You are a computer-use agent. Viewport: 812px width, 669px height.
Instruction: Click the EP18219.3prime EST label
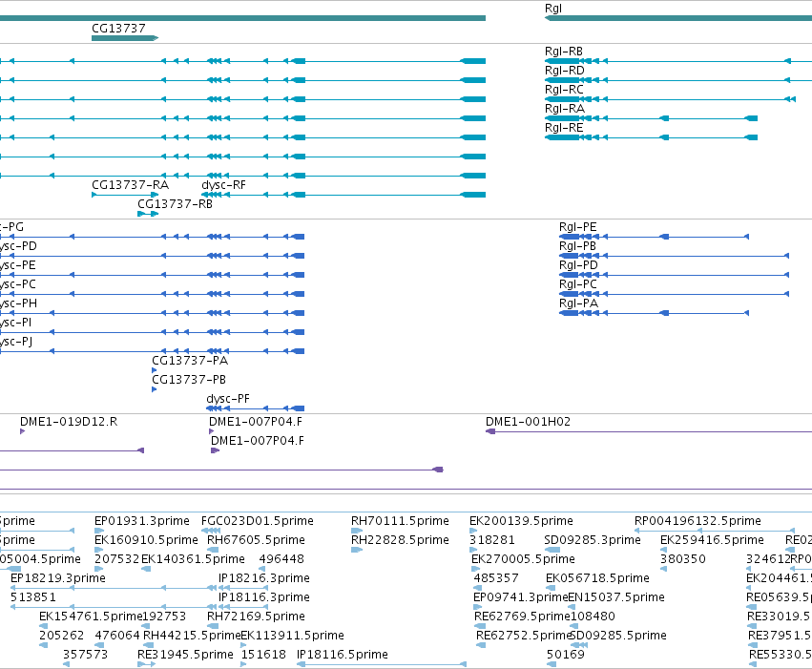[58, 578]
